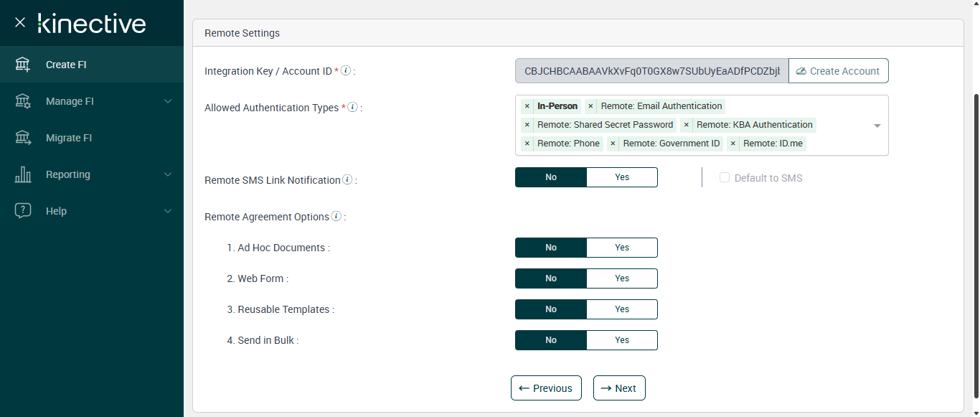Switch Send in Bulk to Yes
The height and width of the screenshot is (417, 980).
(621, 340)
